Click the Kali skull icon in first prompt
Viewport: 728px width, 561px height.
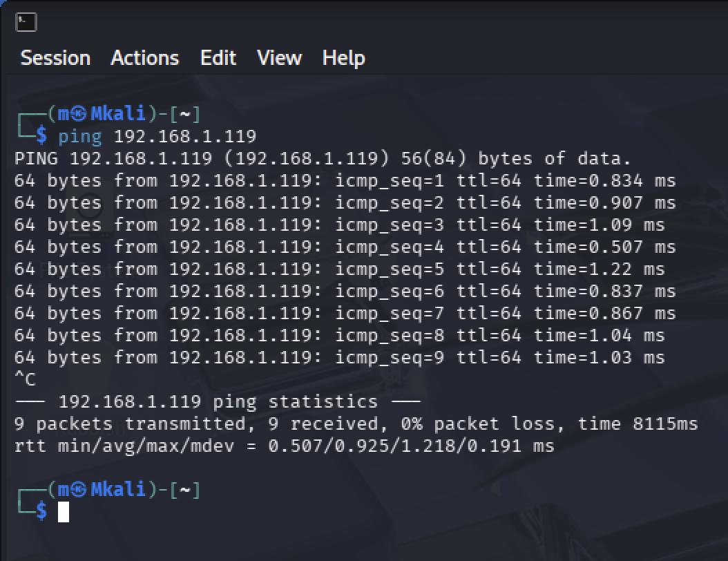(78, 114)
